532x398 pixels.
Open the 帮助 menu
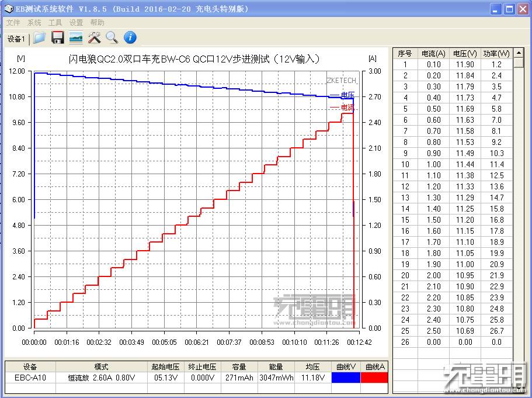pos(98,22)
